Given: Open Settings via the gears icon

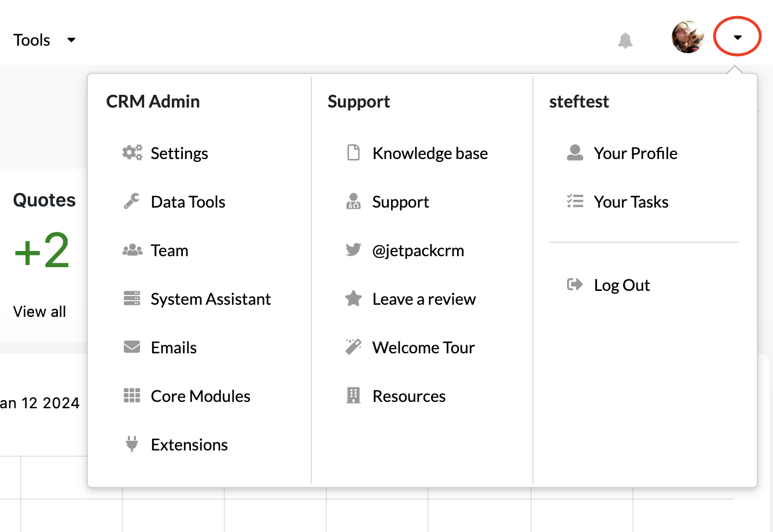Looking at the screenshot, I should pos(132,153).
